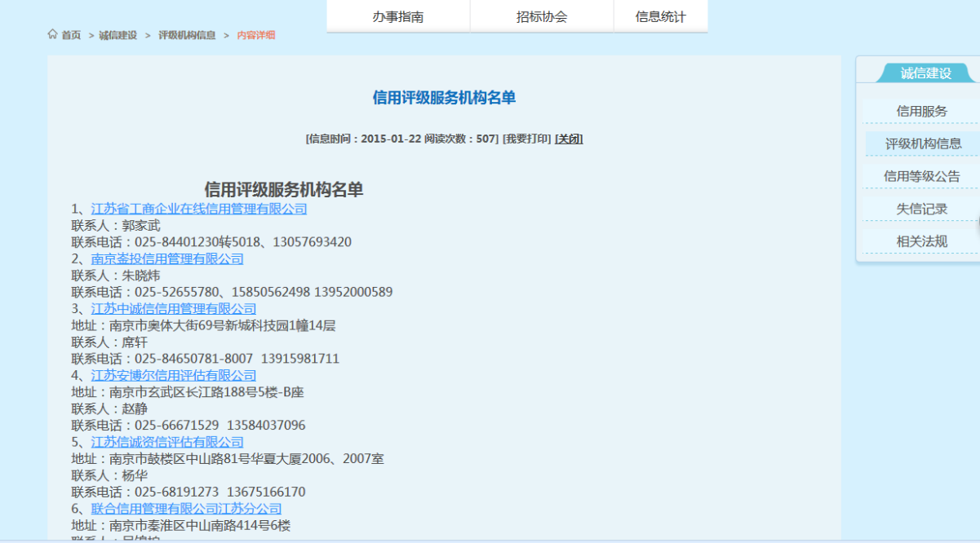
Task: Click the 评级机构信息 breadcrumb link
Action: (187, 35)
